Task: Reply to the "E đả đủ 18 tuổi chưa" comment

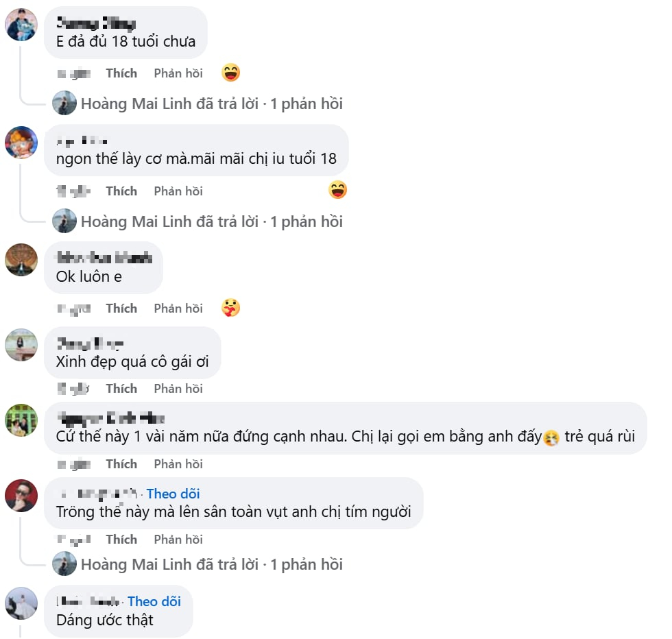Action: (178, 73)
